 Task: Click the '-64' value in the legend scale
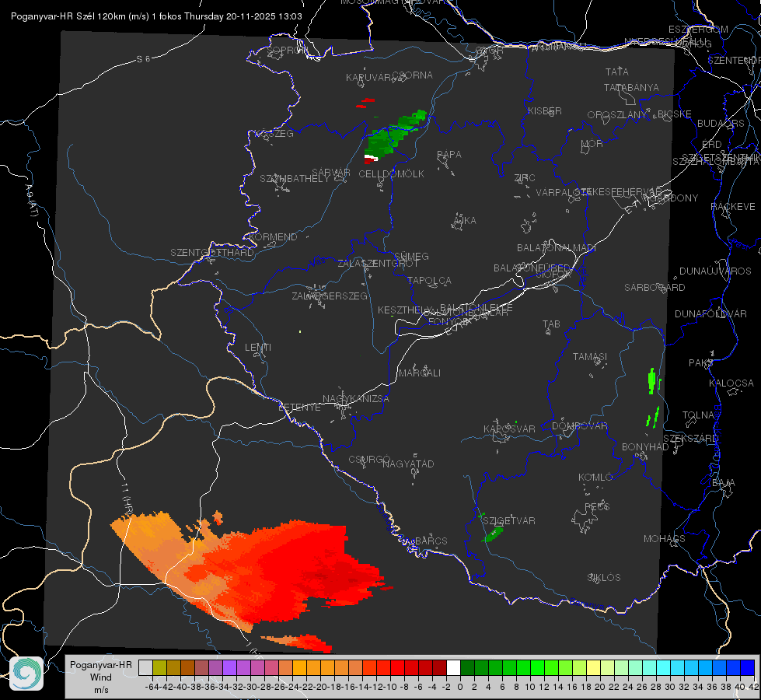click(x=152, y=687)
